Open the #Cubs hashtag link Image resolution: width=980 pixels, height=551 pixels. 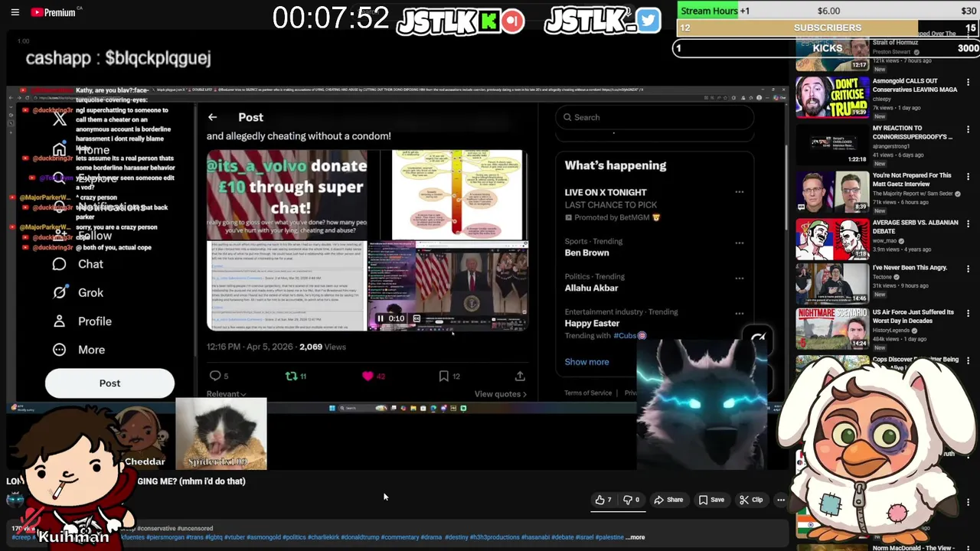[x=626, y=336]
